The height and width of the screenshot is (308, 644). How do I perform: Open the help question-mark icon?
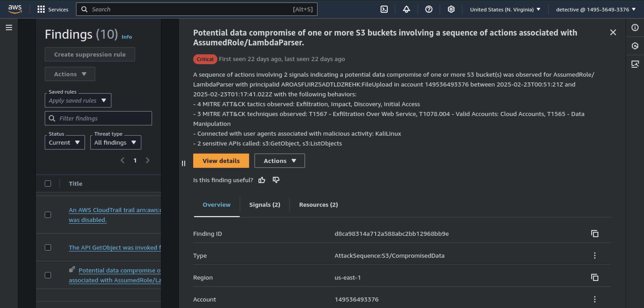pos(429,9)
